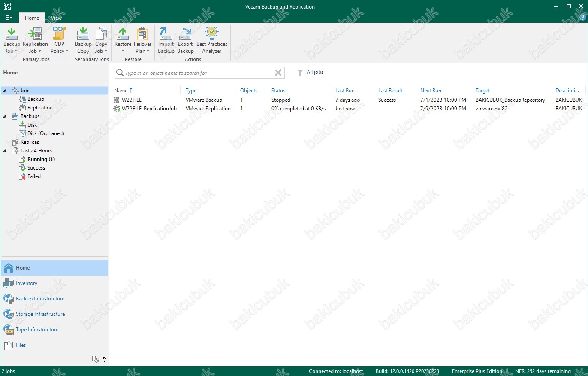Click in the object name search field

coord(199,73)
